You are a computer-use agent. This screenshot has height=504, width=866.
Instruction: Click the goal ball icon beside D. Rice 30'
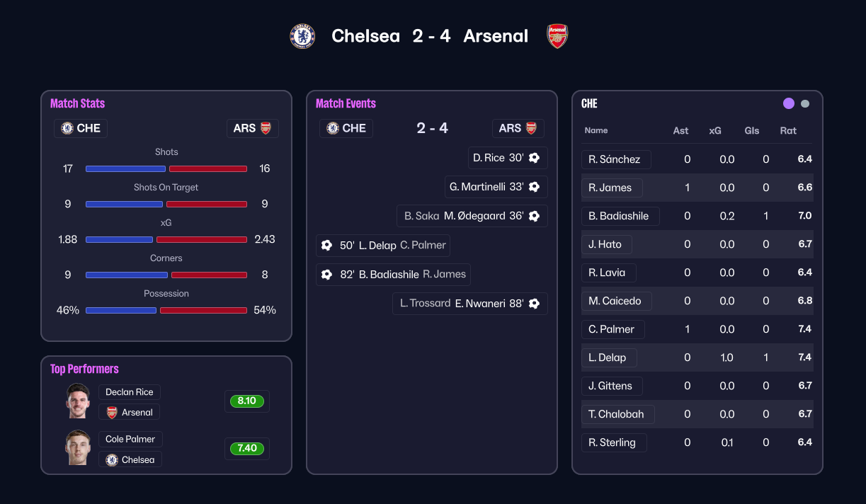pos(535,158)
